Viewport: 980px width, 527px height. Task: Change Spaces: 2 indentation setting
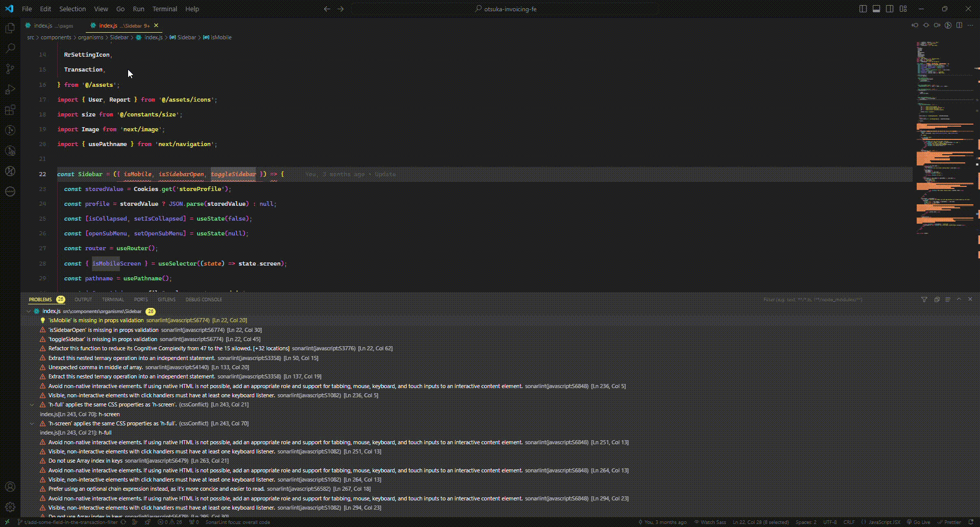coord(805,522)
